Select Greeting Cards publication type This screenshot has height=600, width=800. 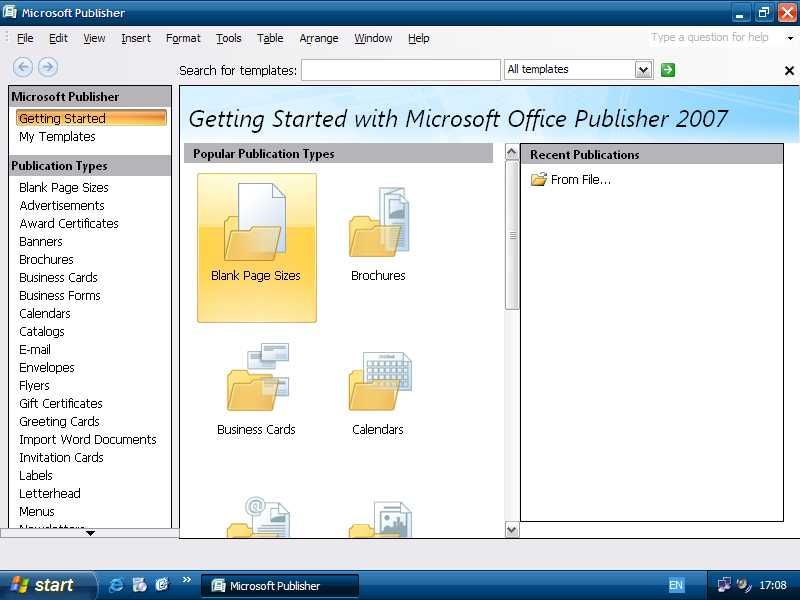pyautogui.click(x=59, y=421)
